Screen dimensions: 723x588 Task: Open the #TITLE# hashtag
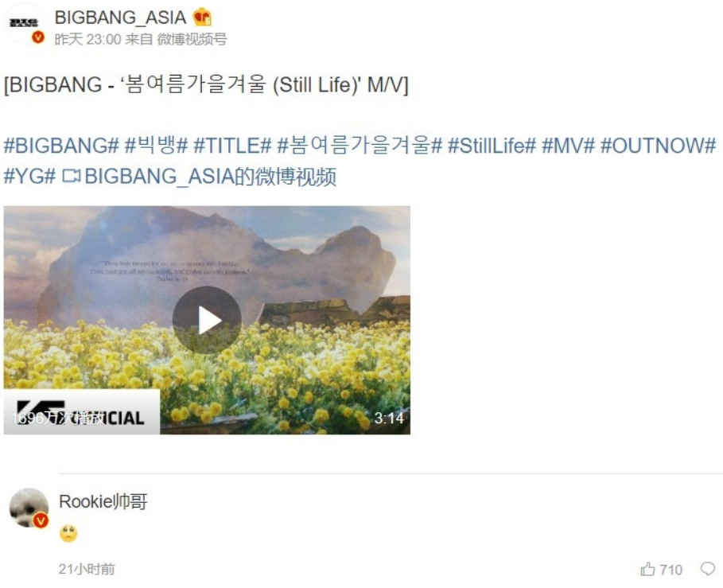point(232,146)
